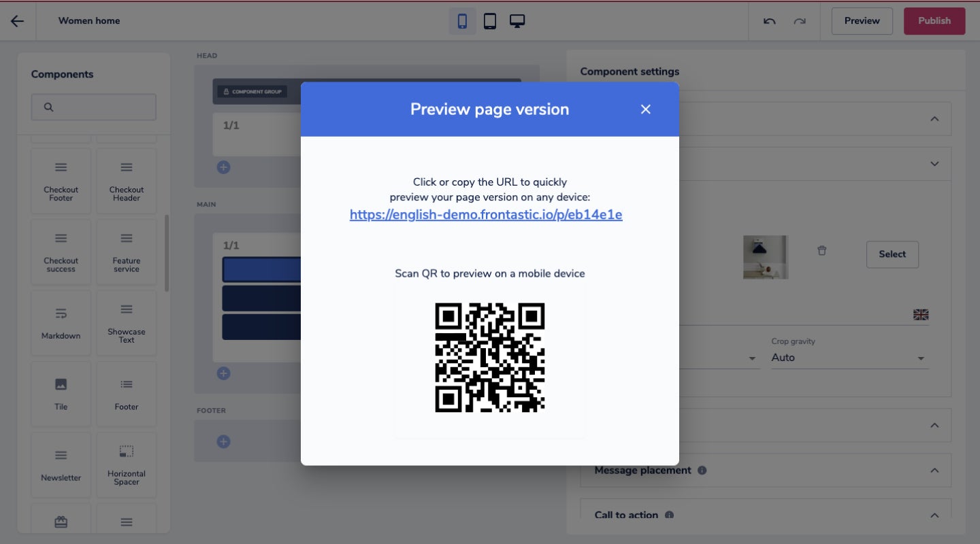Switch to mobile phone viewport
The image size is (980, 544).
tap(462, 21)
